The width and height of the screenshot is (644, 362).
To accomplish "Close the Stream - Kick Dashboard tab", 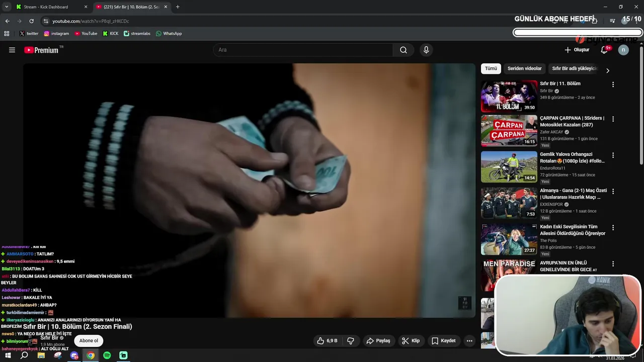I will (86, 7).
